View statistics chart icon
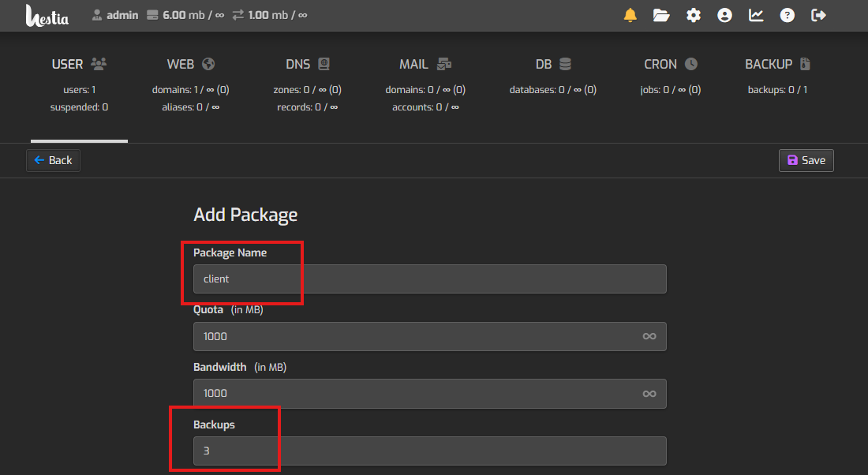The width and height of the screenshot is (868, 475). click(x=756, y=16)
